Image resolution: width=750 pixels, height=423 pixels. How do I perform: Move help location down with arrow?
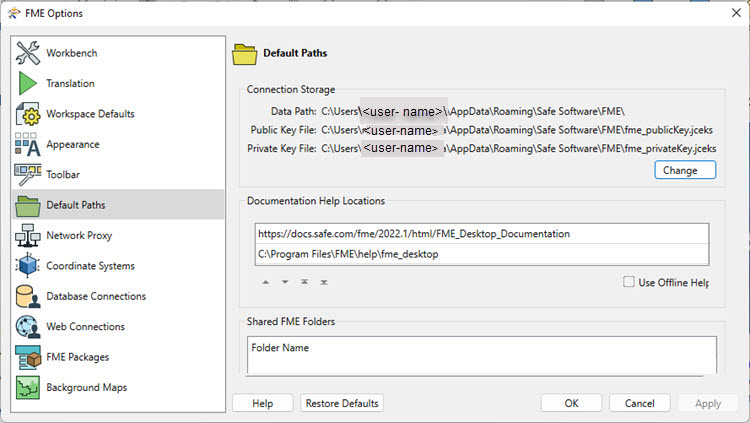click(285, 282)
